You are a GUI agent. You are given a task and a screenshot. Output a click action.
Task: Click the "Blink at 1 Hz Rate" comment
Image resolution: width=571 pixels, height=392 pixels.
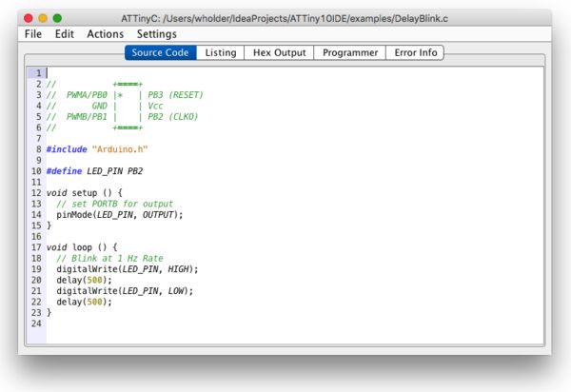(x=103, y=258)
